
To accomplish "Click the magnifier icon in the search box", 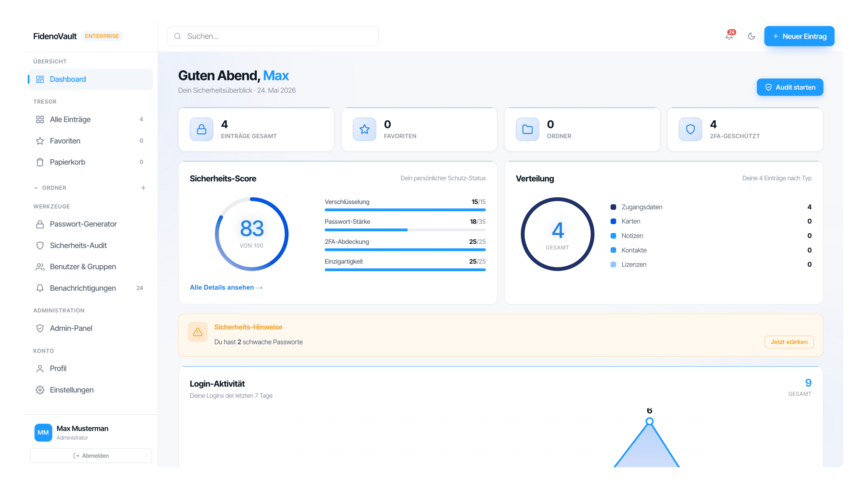I will pyautogui.click(x=178, y=36).
